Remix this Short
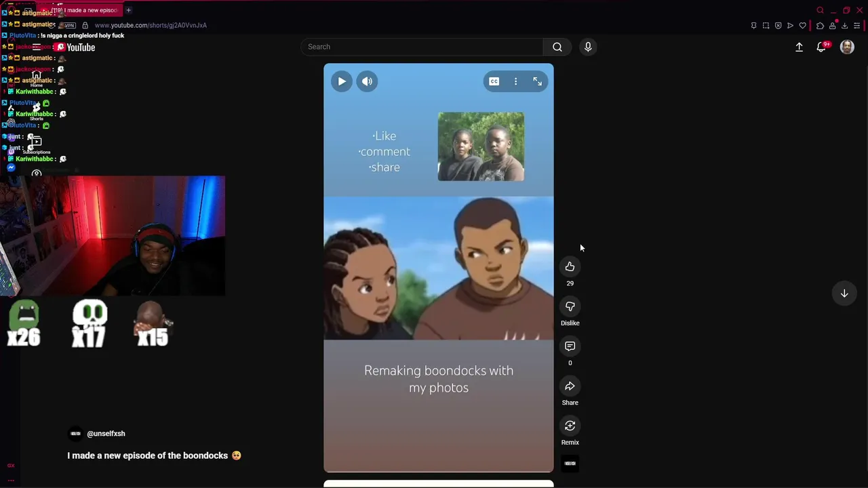The width and height of the screenshot is (868, 488). [570, 426]
